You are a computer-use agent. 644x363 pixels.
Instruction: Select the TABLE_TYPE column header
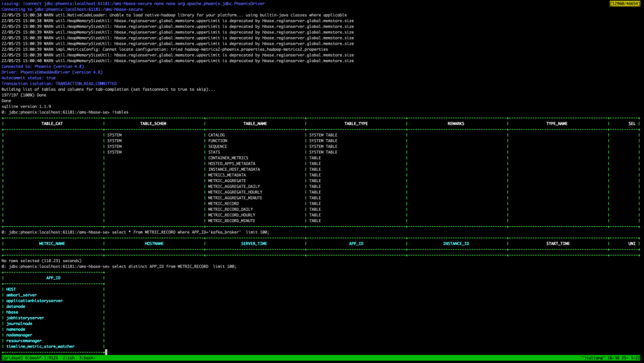pos(356,124)
